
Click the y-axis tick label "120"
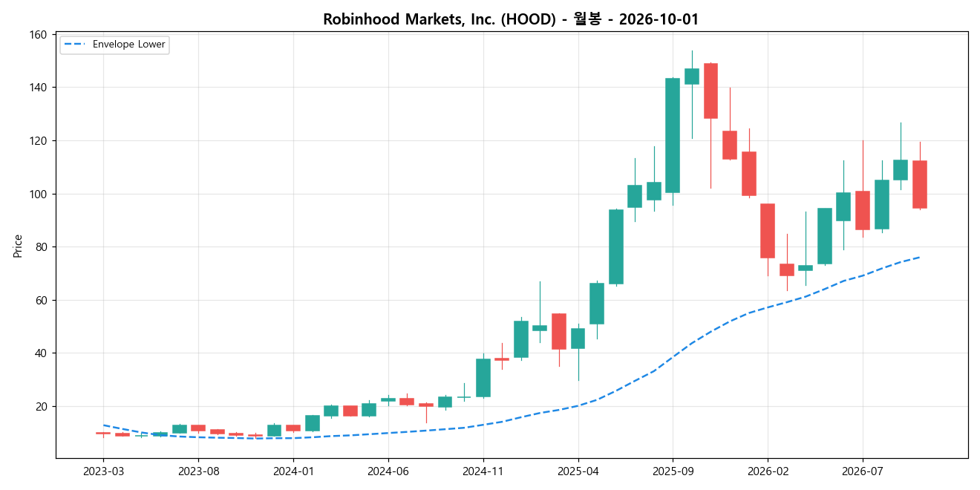(x=39, y=141)
